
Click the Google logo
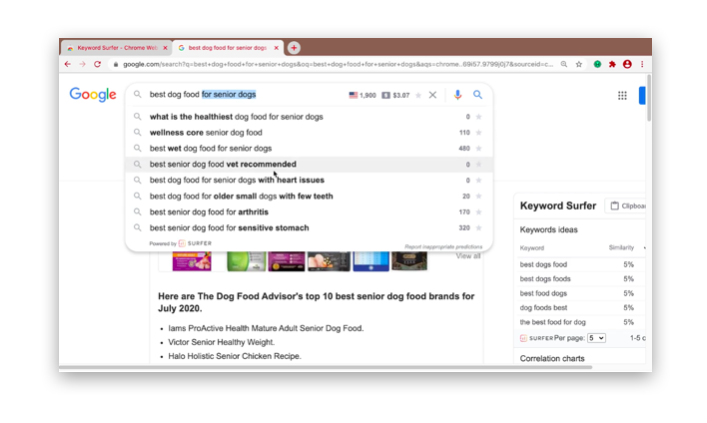tap(93, 94)
